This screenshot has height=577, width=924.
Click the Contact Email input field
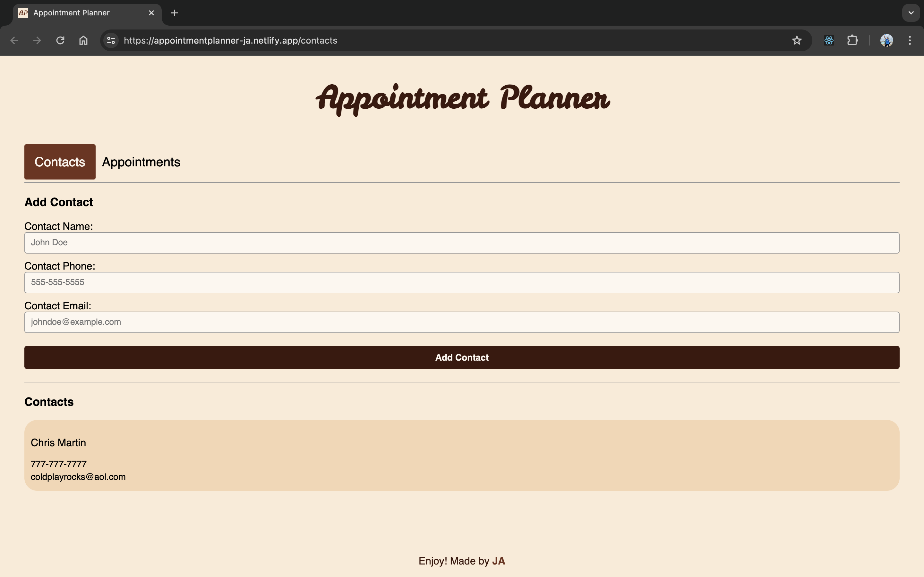[462, 322]
